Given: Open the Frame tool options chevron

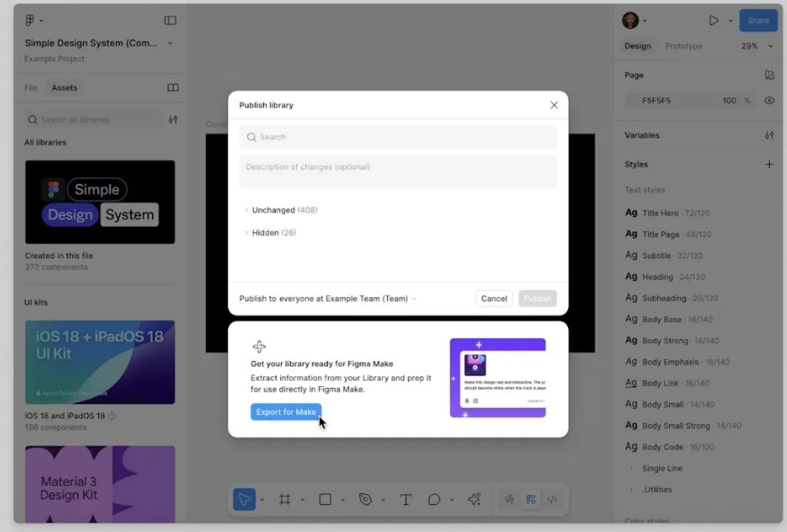Looking at the screenshot, I should pyautogui.click(x=303, y=500).
